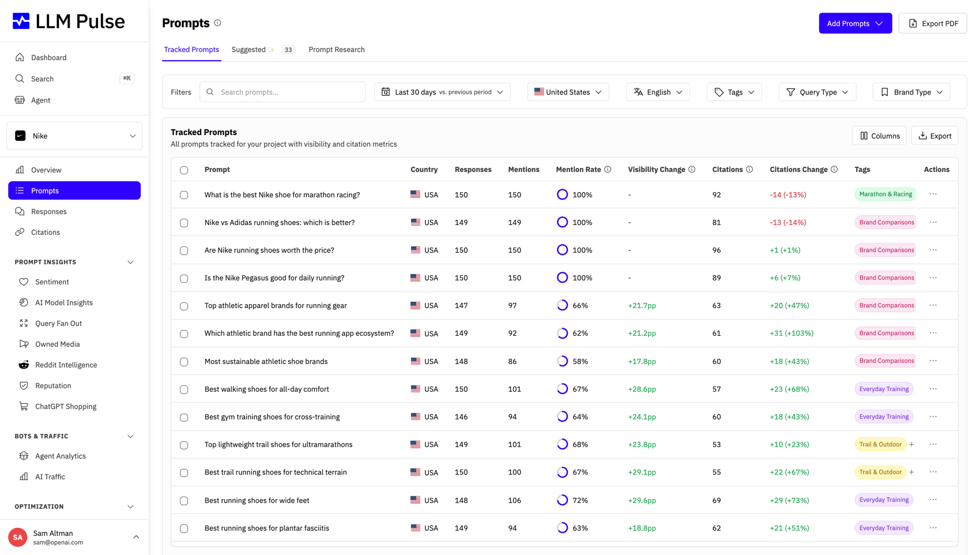Open the Query Type filter dropdown
The image size is (980, 555).
pyautogui.click(x=817, y=92)
